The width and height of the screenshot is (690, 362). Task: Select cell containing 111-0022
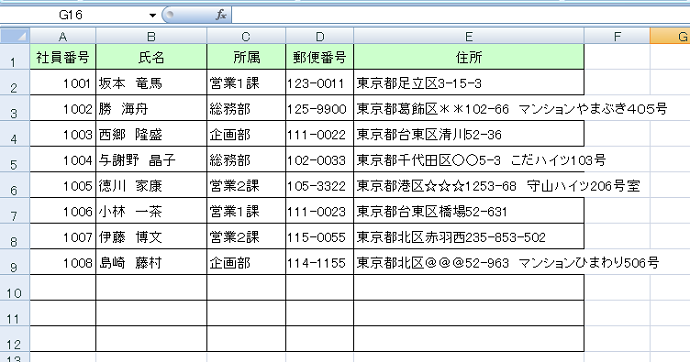pyautogui.click(x=319, y=134)
